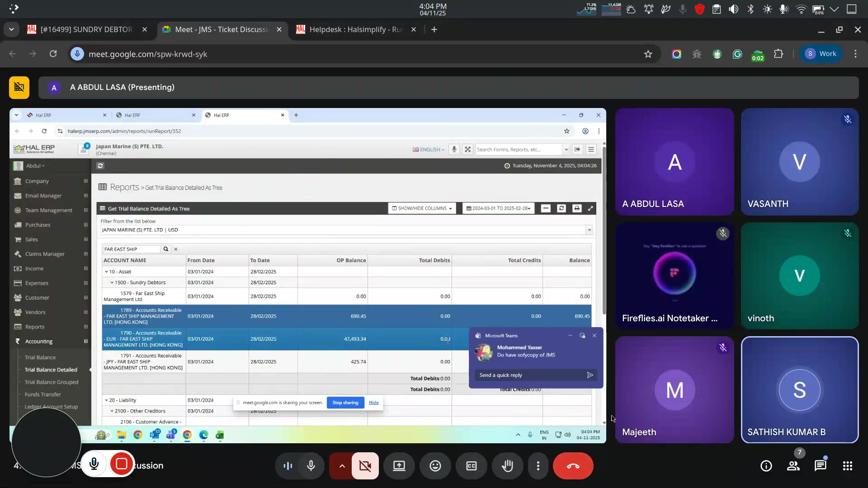Open the red shield icon in the top bar
868x488 pixels.
pos(699,9)
